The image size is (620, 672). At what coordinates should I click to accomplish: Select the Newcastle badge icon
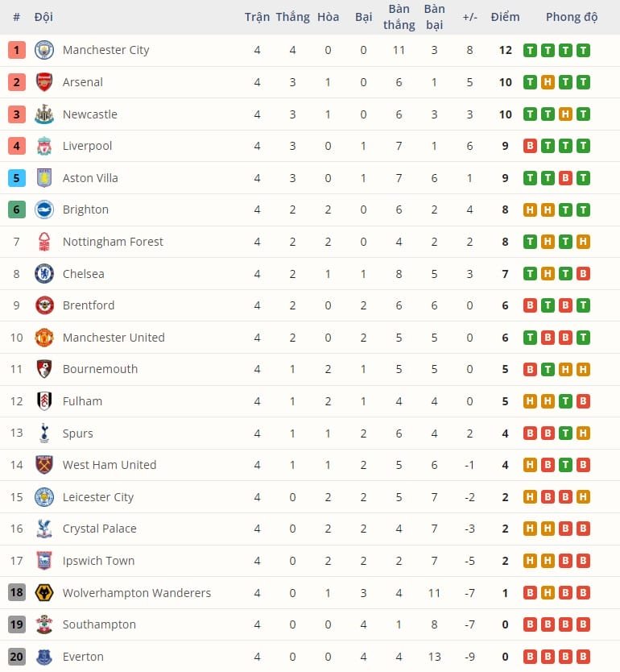pos(43,114)
